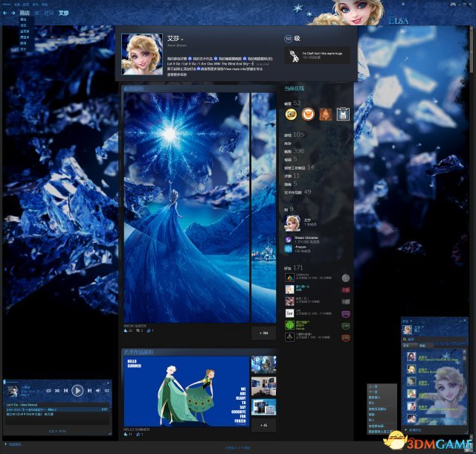Viewport: 476px width, 454px height.
Task: Open the 商店 (Store) tab
Action: coord(25,13)
